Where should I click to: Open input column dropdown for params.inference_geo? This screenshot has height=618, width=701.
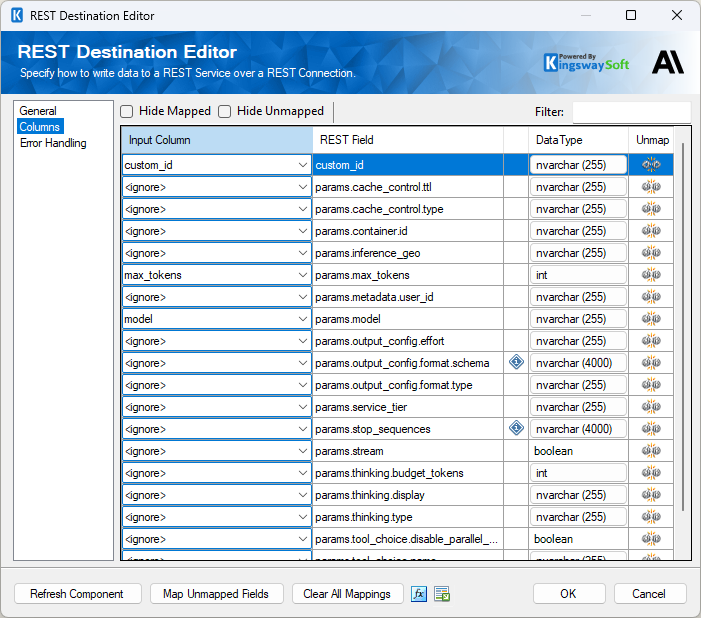[303, 253]
